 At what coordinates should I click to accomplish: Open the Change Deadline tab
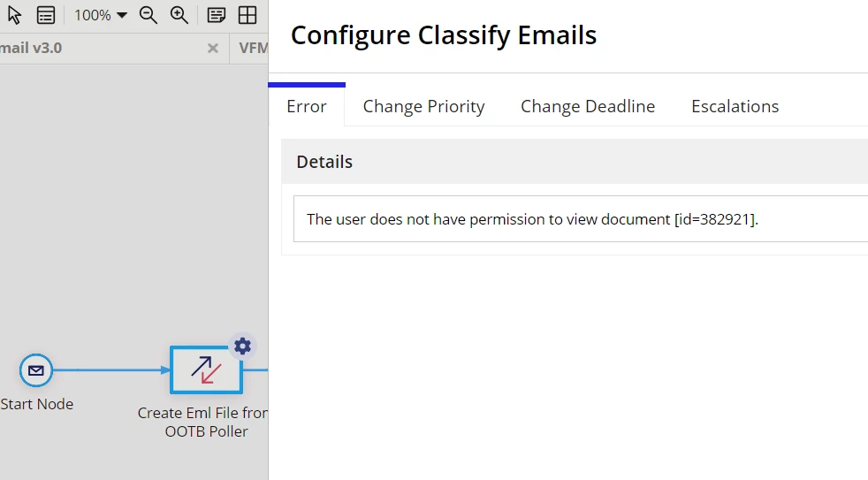coord(588,106)
